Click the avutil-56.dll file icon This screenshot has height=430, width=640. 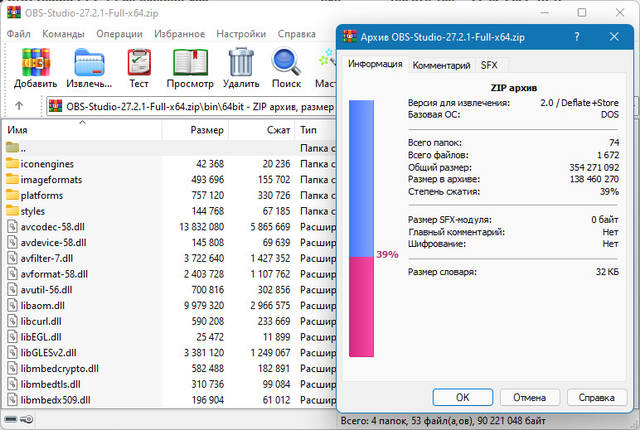(13, 290)
